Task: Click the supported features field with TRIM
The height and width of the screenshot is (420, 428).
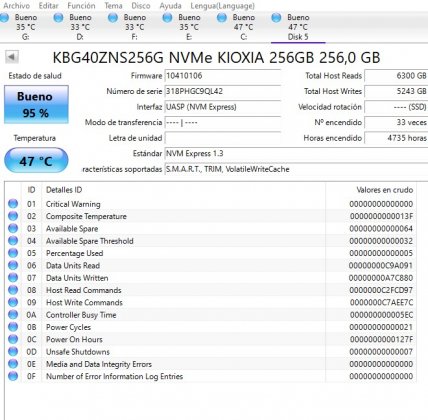Action: (x=296, y=169)
